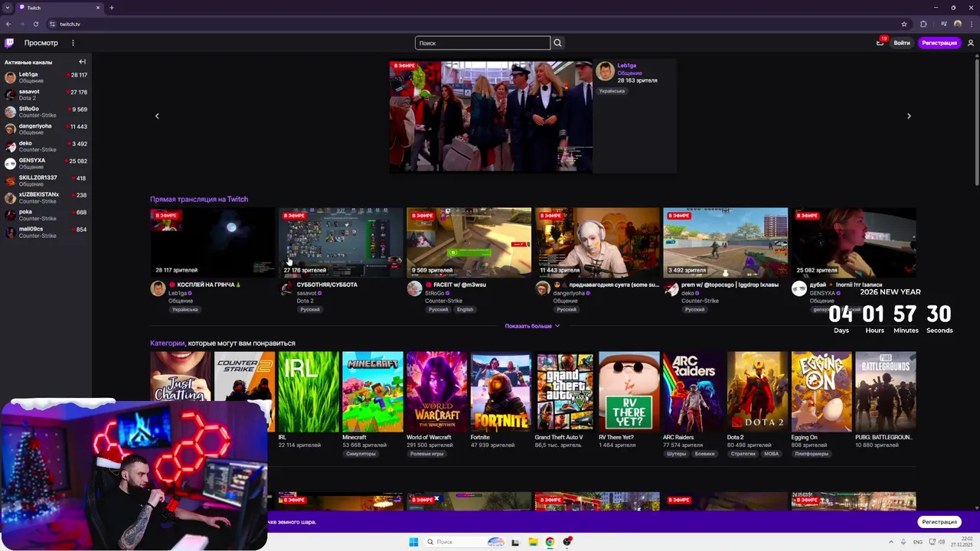The width and height of the screenshot is (980, 551).
Task: Open Egging On category cover
Action: [x=822, y=392]
